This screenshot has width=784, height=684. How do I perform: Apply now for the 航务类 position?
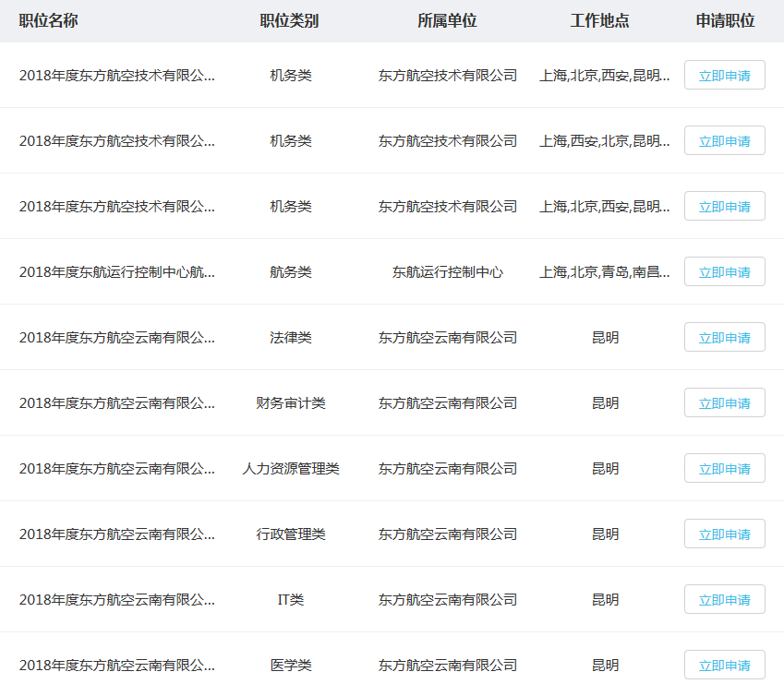[x=724, y=272]
